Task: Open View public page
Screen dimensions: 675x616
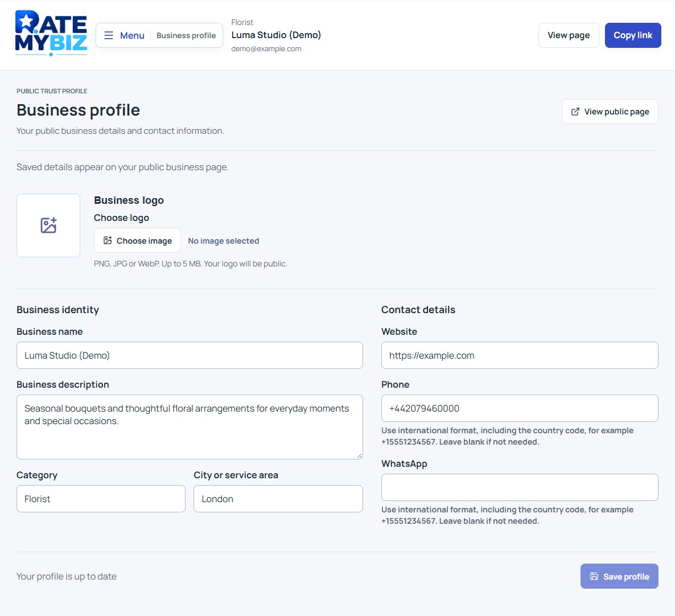Action: pyautogui.click(x=610, y=112)
